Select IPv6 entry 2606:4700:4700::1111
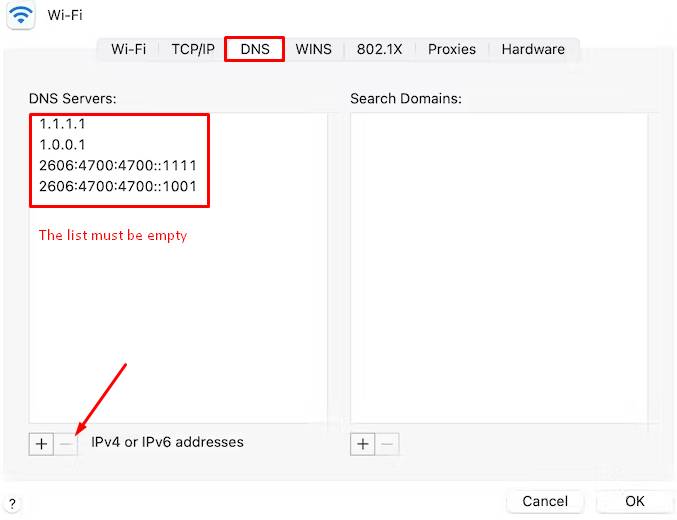The width and height of the screenshot is (677, 520). click(117, 166)
